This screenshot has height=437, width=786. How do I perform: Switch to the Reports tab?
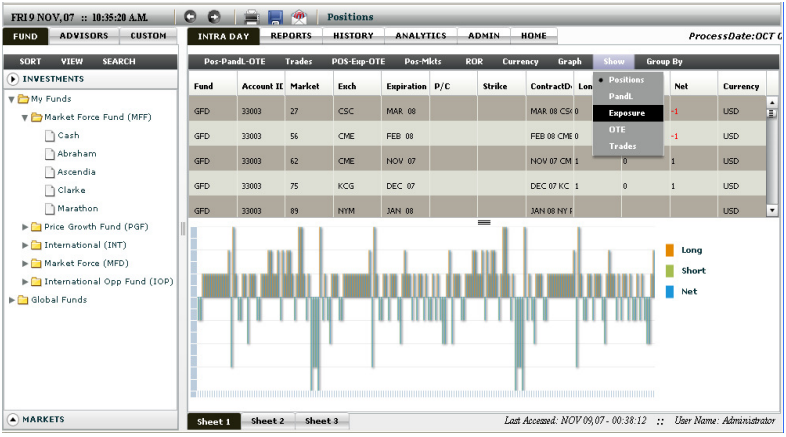click(x=290, y=36)
